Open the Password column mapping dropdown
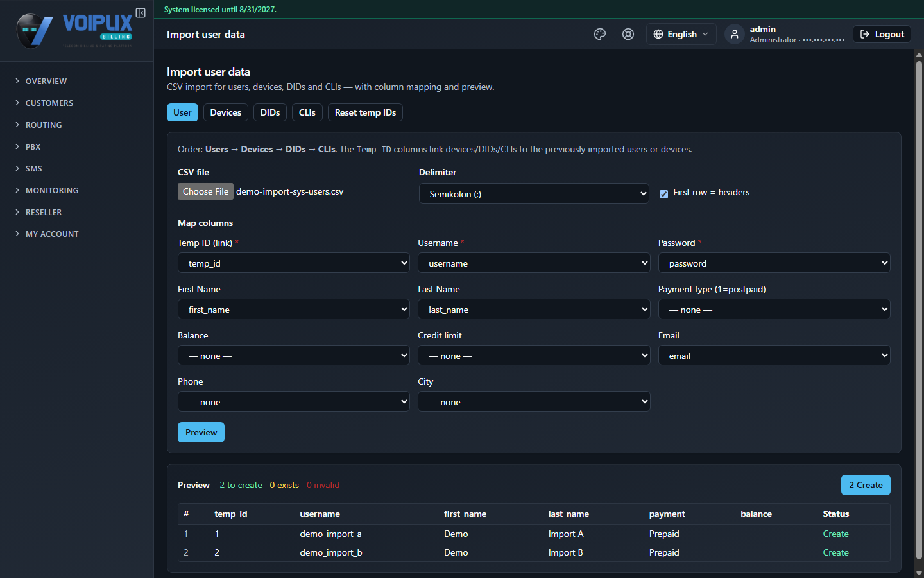The width and height of the screenshot is (924, 578). (774, 263)
